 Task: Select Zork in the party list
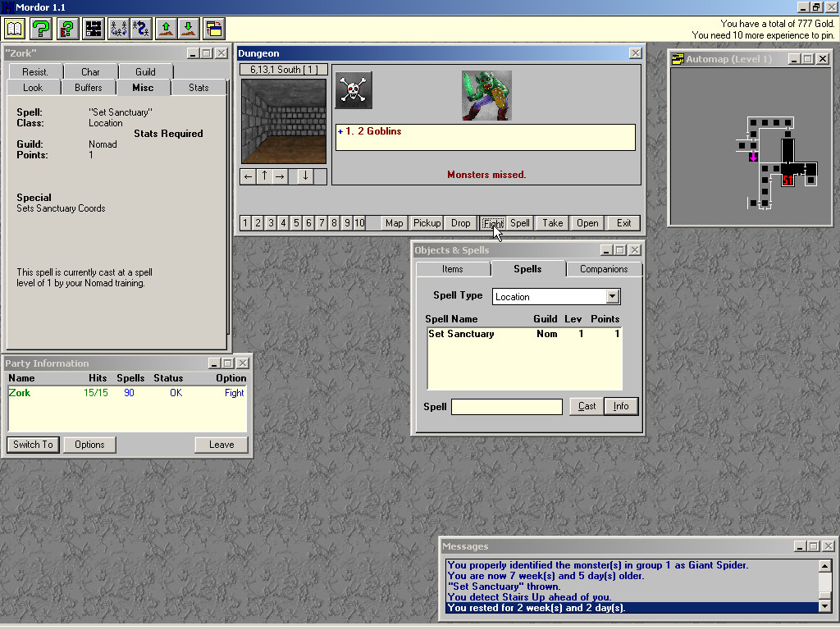point(127,393)
